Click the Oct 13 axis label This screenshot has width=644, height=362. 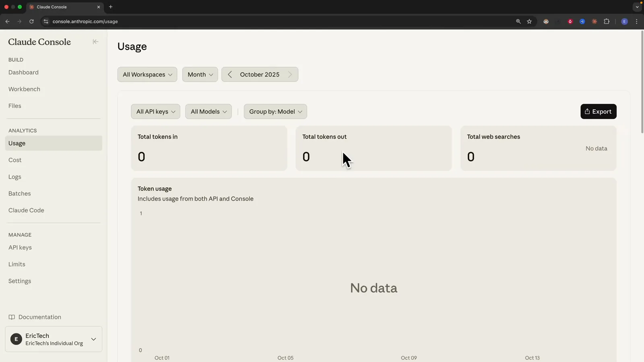click(532, 358)
